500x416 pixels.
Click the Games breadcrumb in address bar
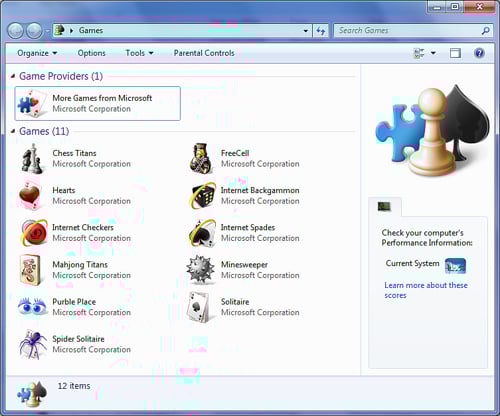coord(91,30)
